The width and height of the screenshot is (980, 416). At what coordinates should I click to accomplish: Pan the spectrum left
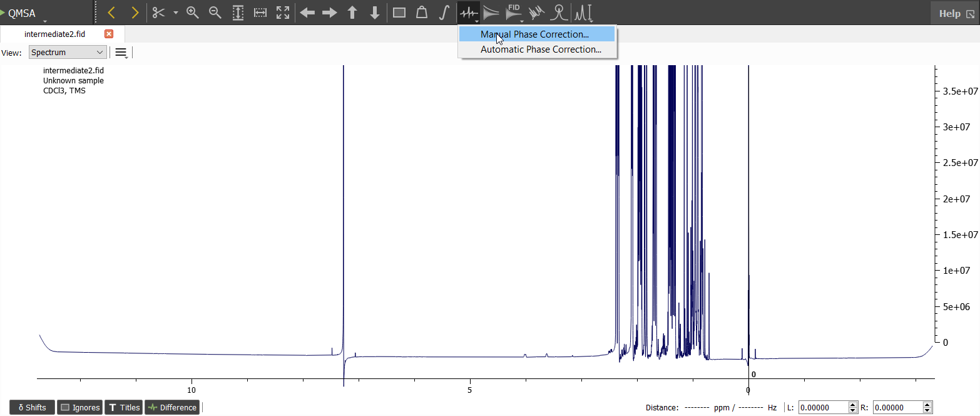(x=307, y=13)
